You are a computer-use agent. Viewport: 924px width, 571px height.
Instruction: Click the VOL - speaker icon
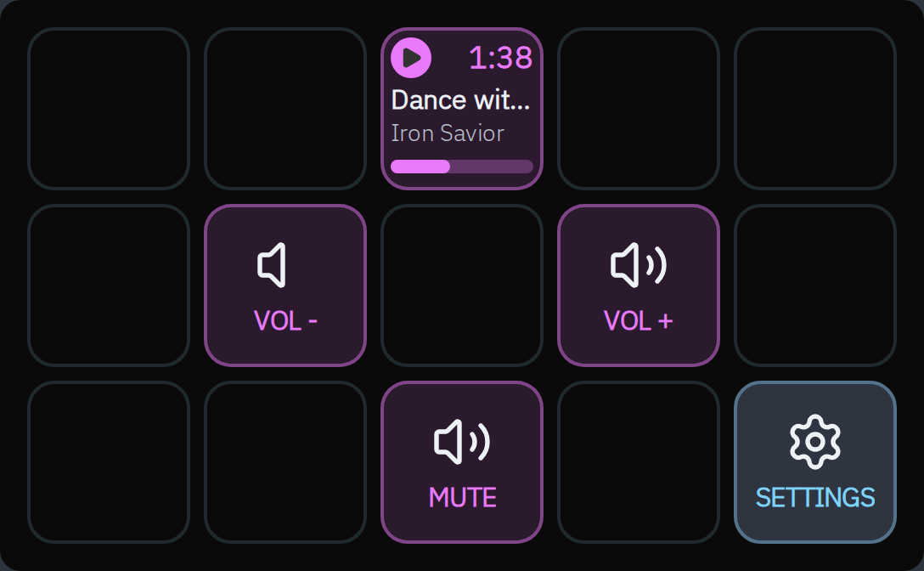point(273,265)
